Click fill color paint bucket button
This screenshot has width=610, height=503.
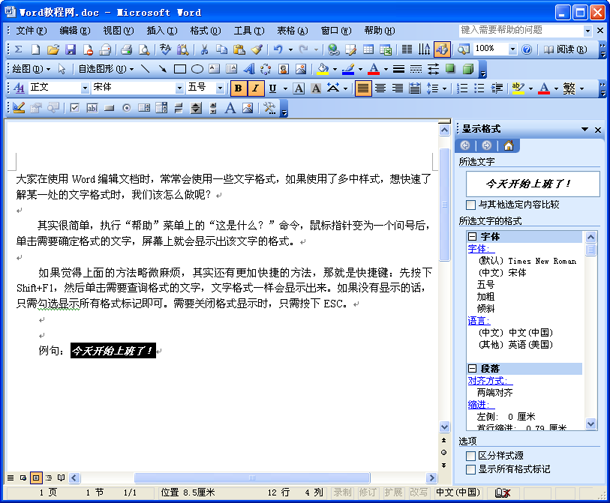coord(323,69)
